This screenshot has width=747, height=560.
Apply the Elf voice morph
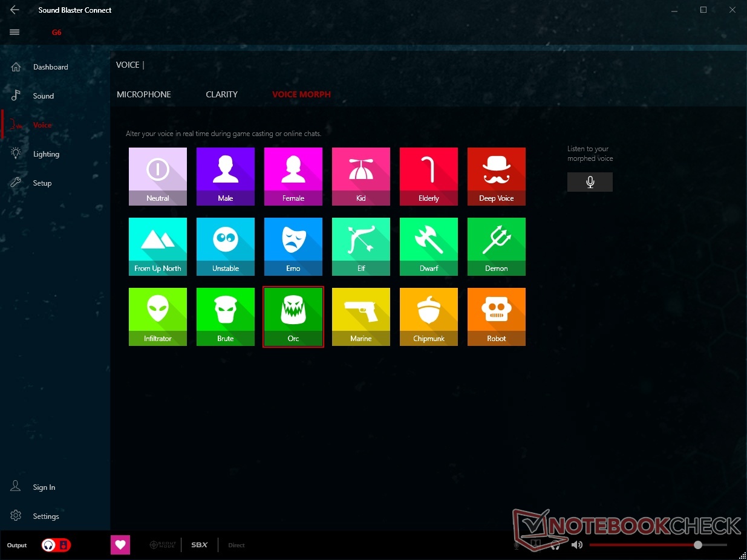click(361, 247)
